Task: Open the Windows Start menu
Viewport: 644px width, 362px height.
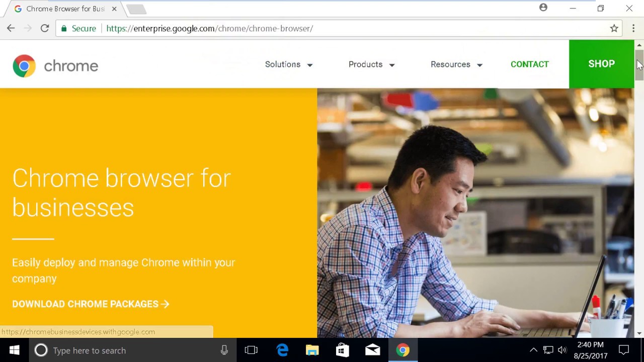Action: click(14, 350)
